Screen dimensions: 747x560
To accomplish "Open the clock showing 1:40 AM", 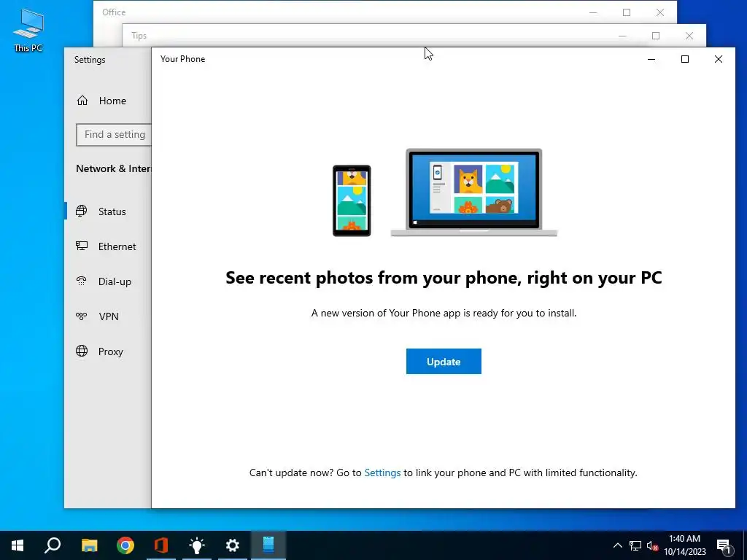I will (x=684, y=545).
